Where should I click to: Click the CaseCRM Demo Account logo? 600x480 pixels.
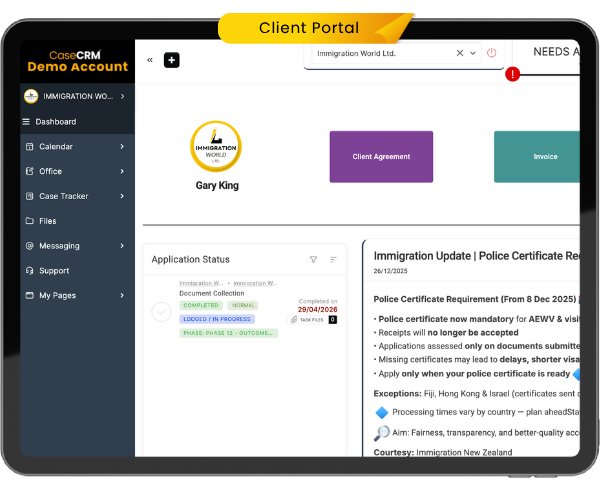coord(77,61)
